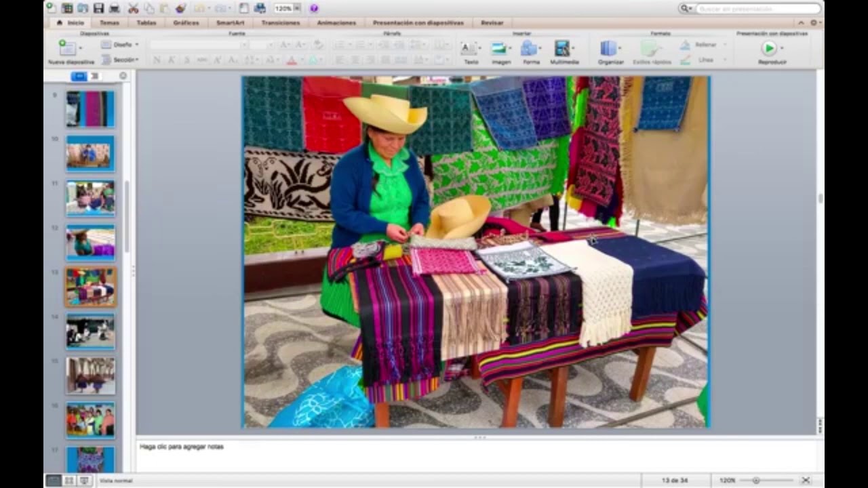Screen dimensions: 868x488
Task: Open the template gallery icon
Action: pos(67,8)
